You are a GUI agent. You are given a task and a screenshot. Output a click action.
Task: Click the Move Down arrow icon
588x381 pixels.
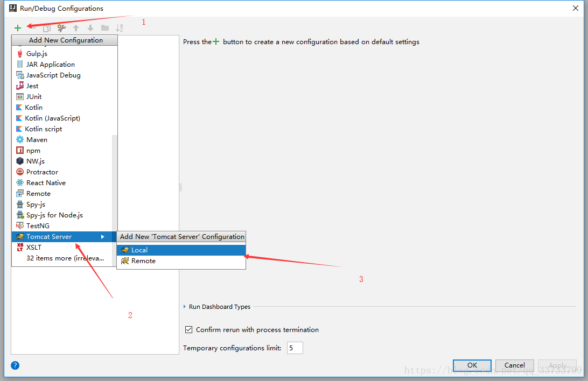[x=90, y=28]
